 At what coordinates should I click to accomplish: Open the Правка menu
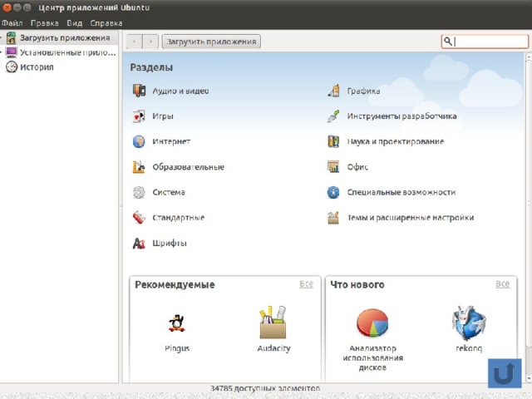tap(44, 23)
